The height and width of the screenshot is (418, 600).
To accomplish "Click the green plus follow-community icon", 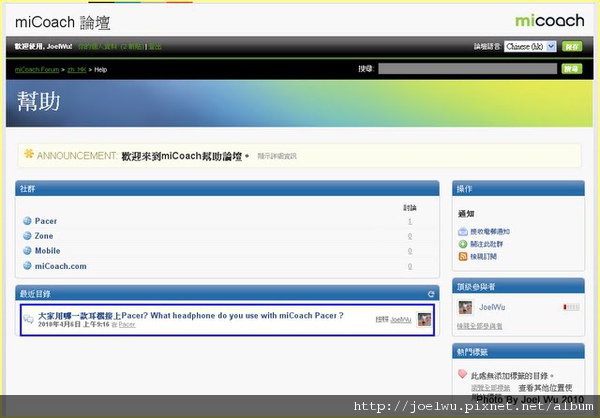I will (x=463, y=244).
